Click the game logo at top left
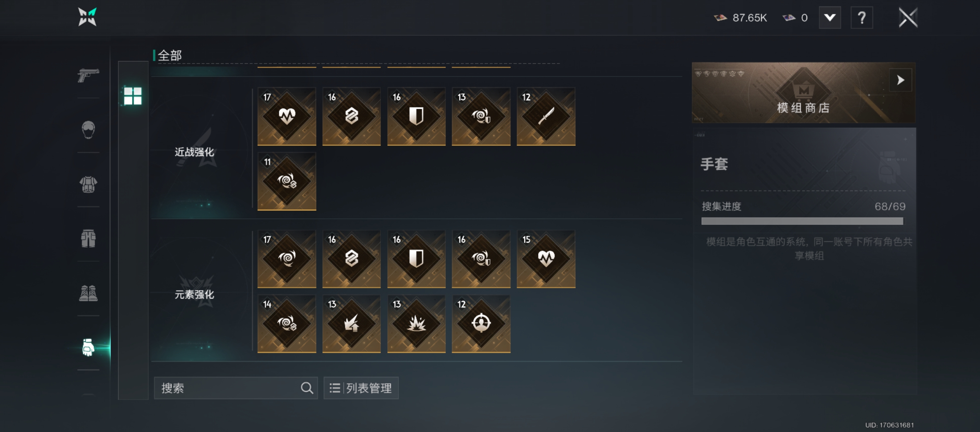The image size is (980, 432). [88, 17]
